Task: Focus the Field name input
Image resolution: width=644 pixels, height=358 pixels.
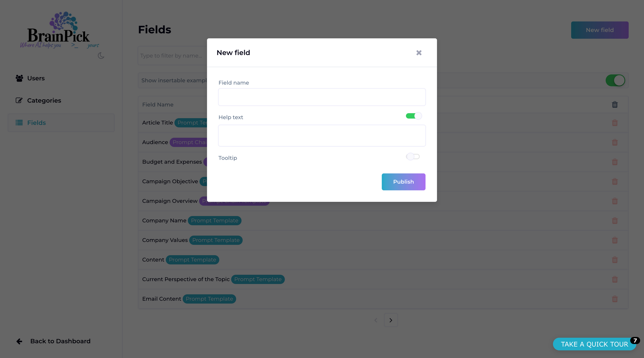Action: [x=322, y=97]
